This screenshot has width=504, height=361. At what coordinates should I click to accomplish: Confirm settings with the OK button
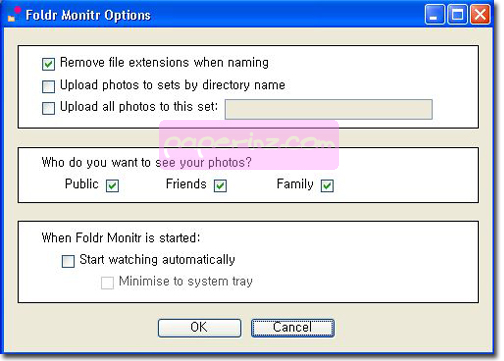click(x=199, y=328)
